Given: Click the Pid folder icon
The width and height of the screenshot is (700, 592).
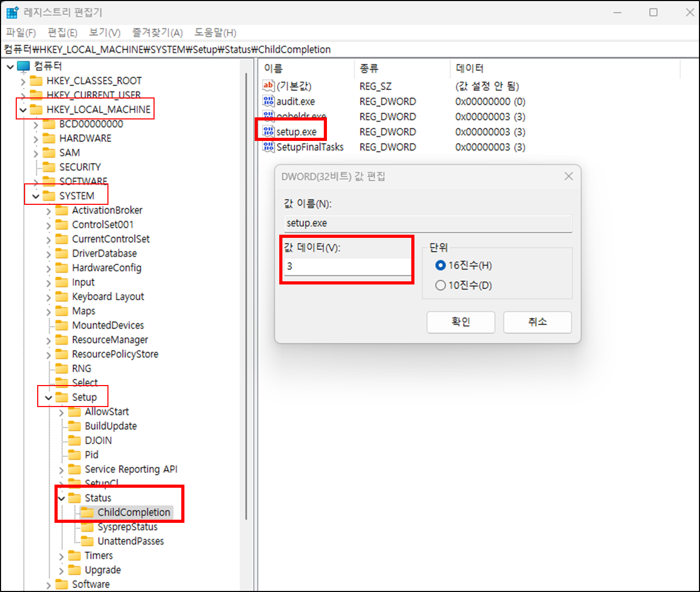Looking at the screenshot, I should click(x=75, y=455).
